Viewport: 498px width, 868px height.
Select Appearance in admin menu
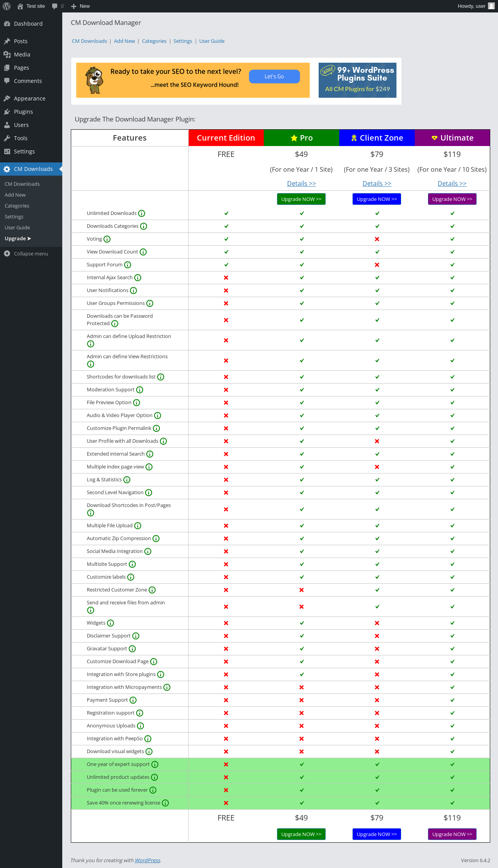click(x=31, y=99)
